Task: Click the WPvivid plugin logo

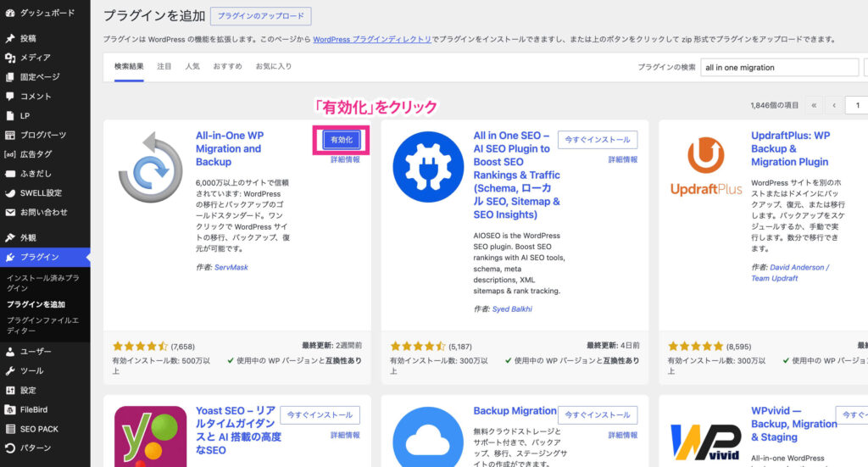Action: (706, 441)
